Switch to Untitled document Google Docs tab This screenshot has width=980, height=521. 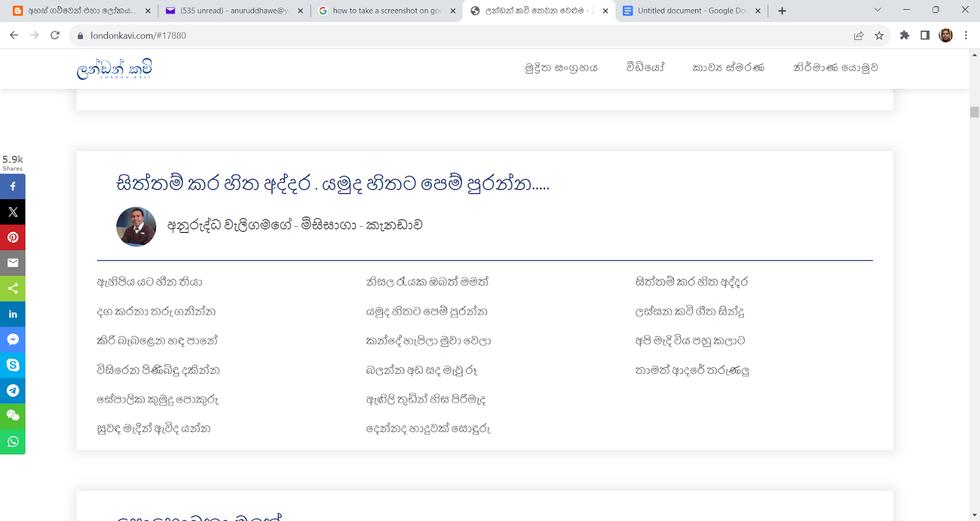pos(692,11)
